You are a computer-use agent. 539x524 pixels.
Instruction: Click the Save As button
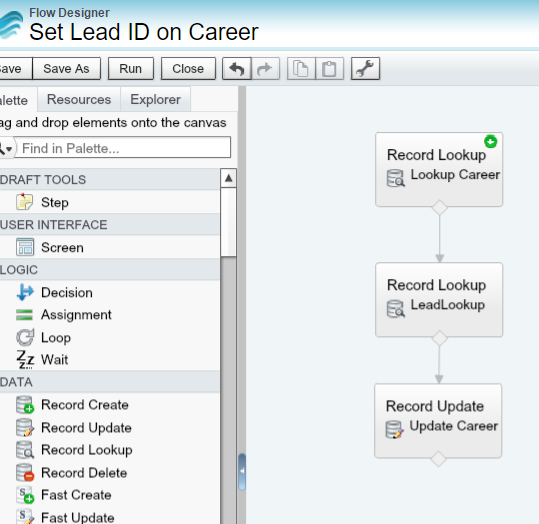pyautogui.click(x=66, y=69)
